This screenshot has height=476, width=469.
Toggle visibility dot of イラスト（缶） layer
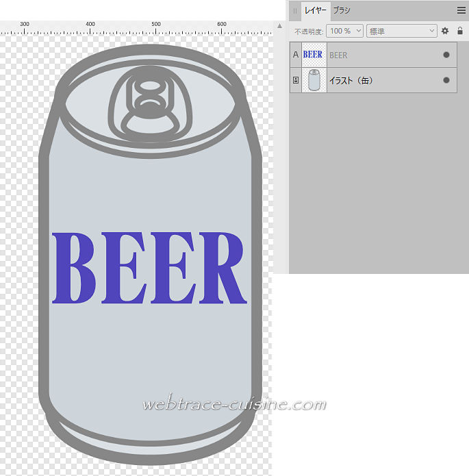(446, 80)
